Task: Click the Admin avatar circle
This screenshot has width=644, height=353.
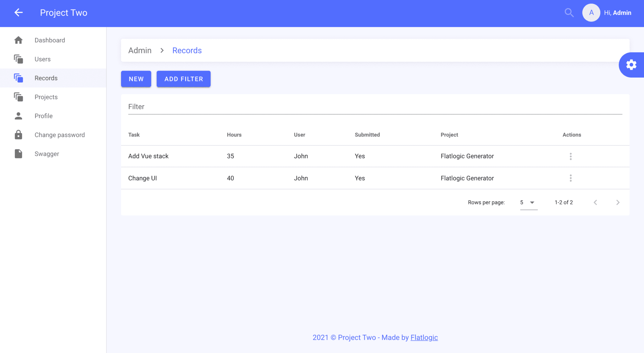Action: click(x=591, y=13)
